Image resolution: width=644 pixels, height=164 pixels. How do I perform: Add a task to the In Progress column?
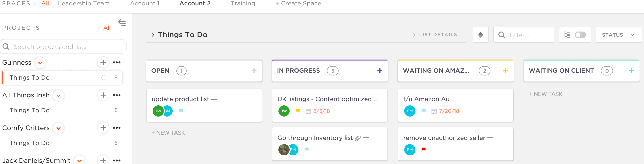pos(380,71)
